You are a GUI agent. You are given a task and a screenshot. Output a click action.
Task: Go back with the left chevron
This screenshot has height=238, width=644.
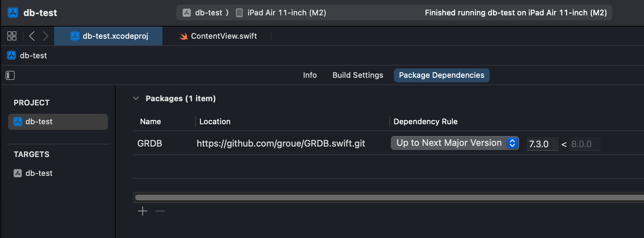pyautogui.click(x=32, y=36)
